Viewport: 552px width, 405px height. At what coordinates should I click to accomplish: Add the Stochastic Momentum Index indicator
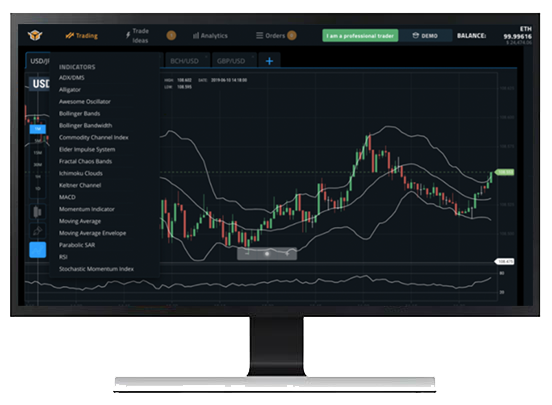coord(96,269)
